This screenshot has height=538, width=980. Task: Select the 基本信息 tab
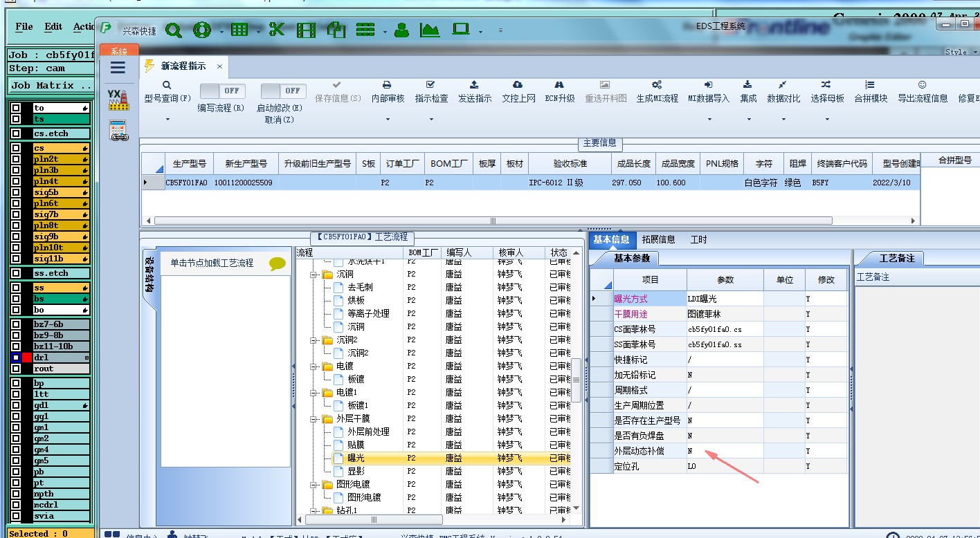point(612,240)
